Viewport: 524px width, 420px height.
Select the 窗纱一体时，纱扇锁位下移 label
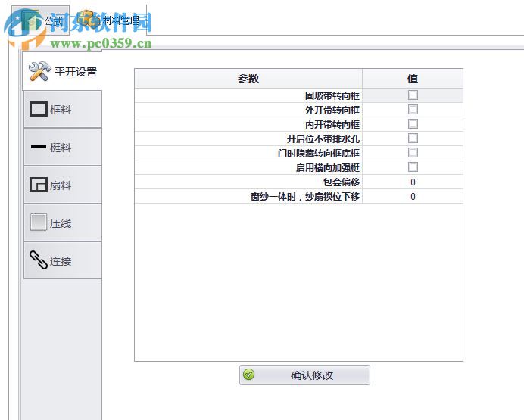click(x=305, y=196)
